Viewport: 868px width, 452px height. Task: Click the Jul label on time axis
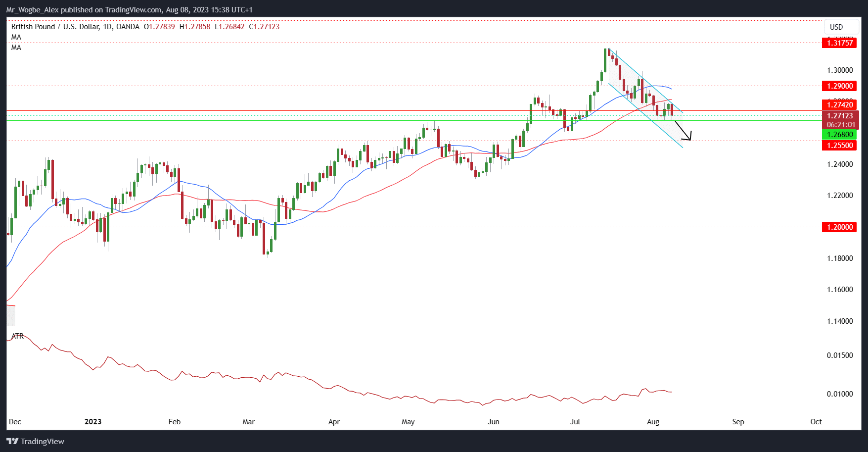point(575,422)
